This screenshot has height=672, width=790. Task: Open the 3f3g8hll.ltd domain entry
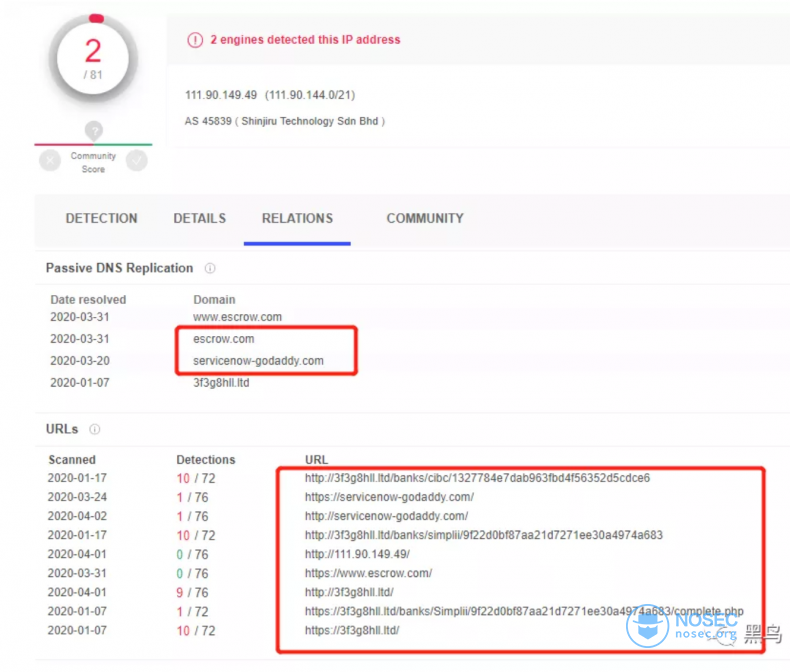[223, 383]
